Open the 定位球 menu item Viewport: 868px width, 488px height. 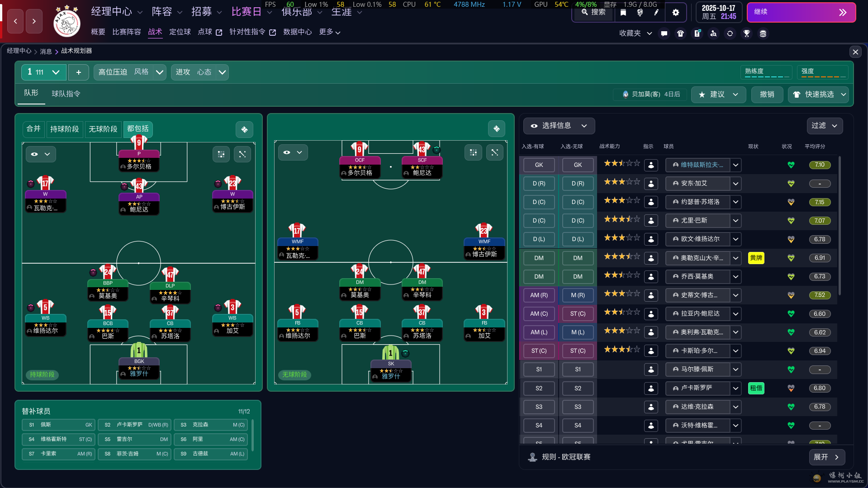(x=180, y=32)
